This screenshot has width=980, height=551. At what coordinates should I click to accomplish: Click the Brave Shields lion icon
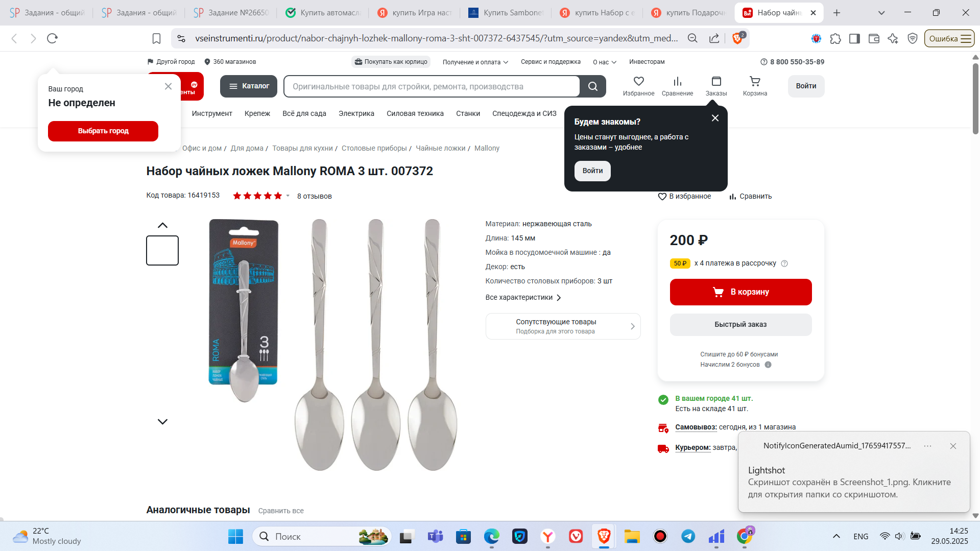tap(737, 38)
